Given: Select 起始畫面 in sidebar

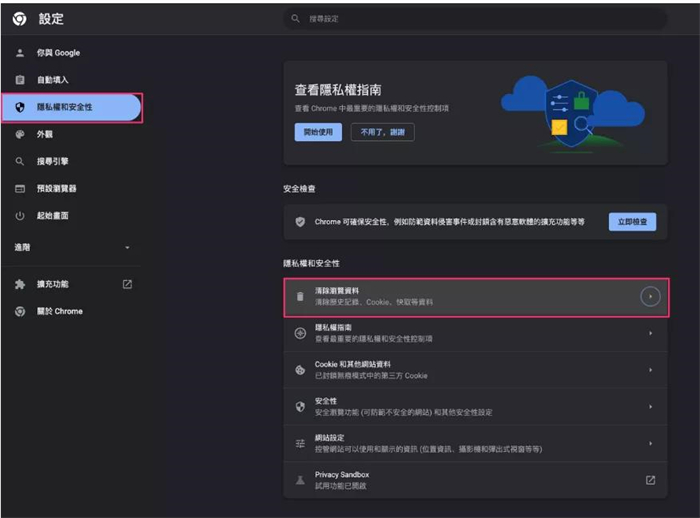Looking at the screenshot, I should 71,216.
